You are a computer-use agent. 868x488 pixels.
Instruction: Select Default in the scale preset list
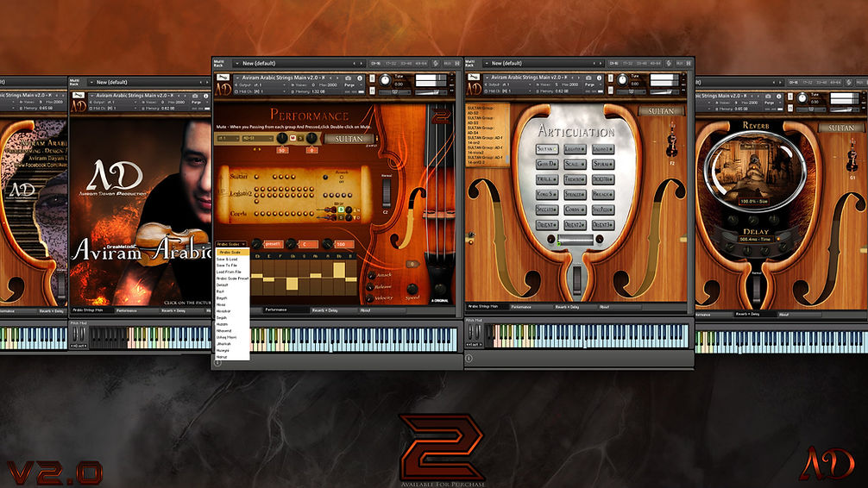point(222,285)
